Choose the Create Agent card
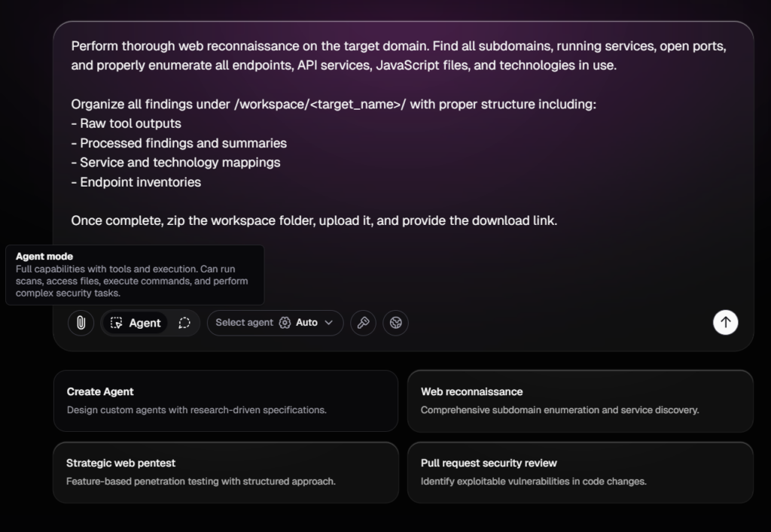Viewport: 771px width, 532px height. (x=225, y=400)
